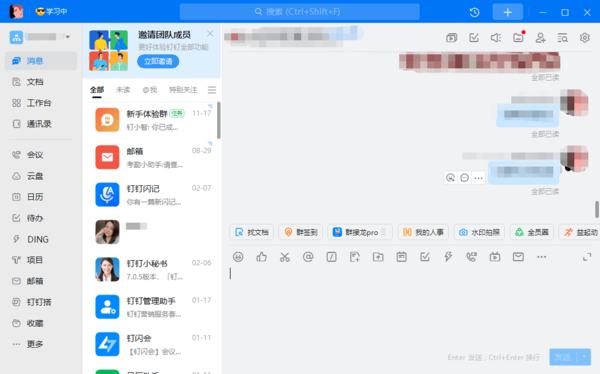Open the 新手体验群 conversation
This screenshot has height=374, width=600.
pos(152,120)
